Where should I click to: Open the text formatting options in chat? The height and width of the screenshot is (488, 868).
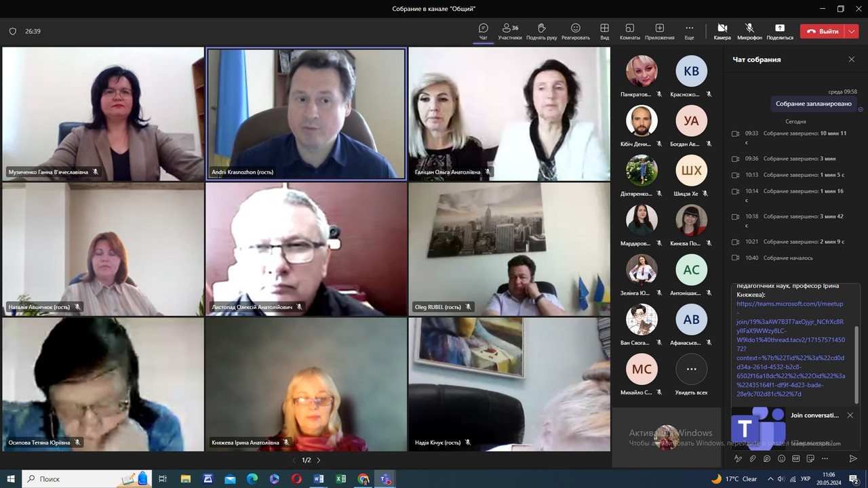[738, 459]
